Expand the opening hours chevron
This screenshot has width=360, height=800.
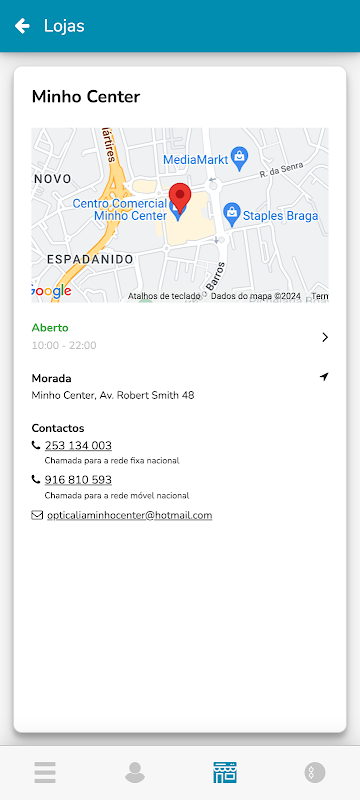[325, 337]
